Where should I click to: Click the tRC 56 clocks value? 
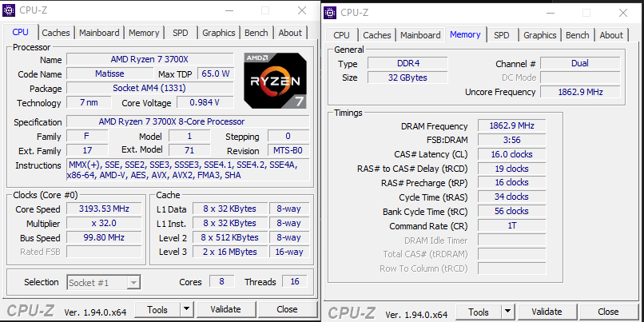tap(511, 212)
